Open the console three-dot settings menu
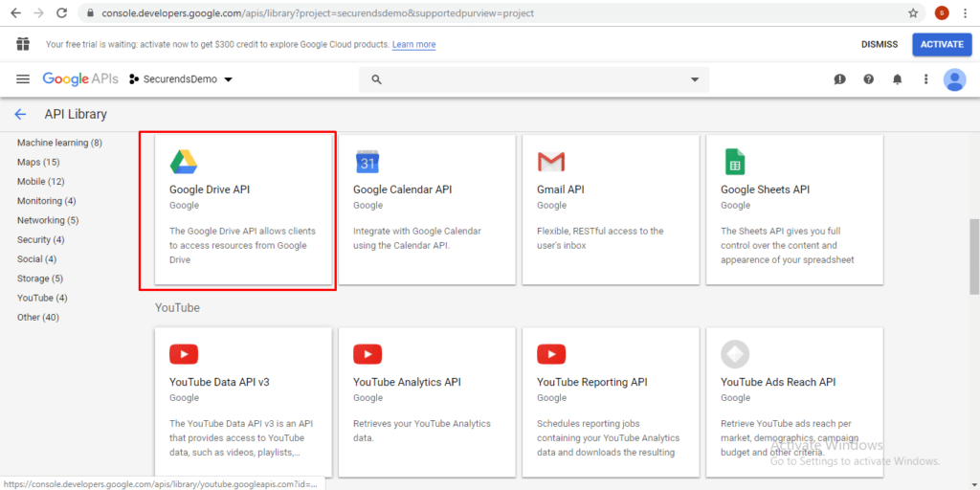Screen dimensions: 980x490 926,79
